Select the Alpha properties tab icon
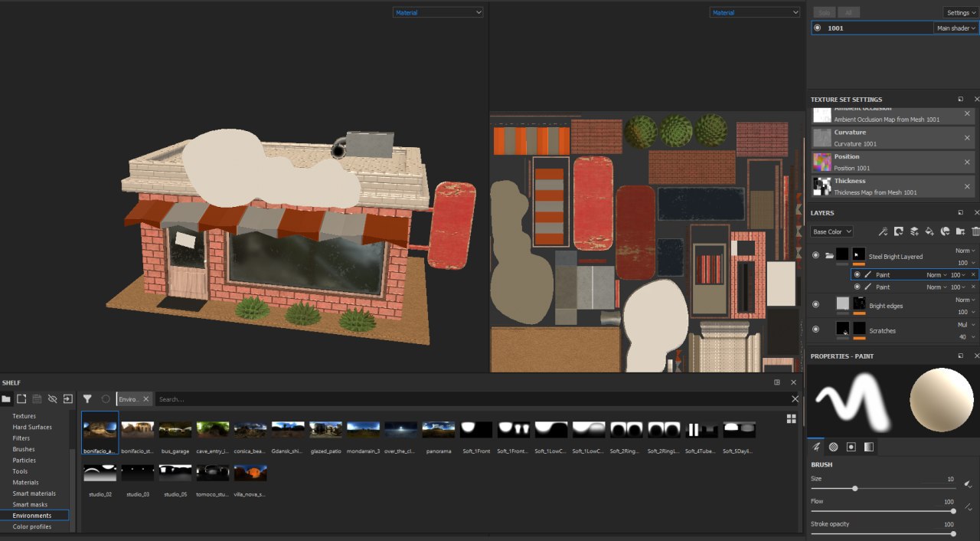The width and height of the screenshot is (980, 541). [834, 447]
